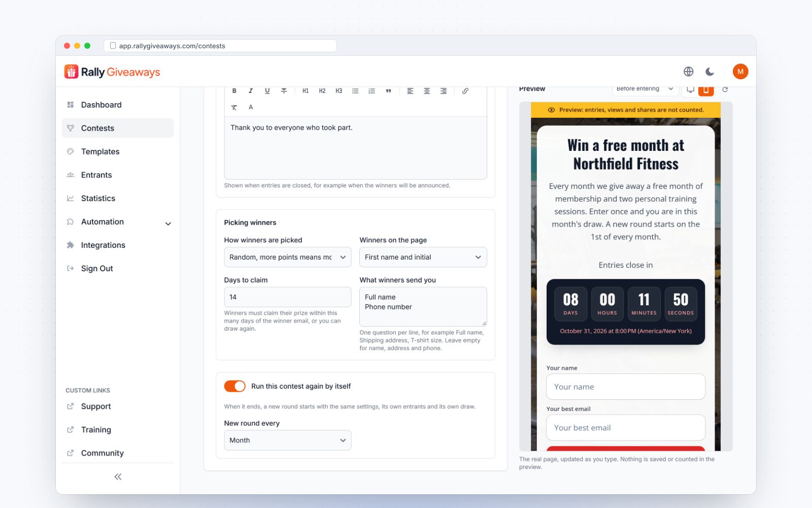The image size is (812, 508).
Task: Switch preview to desktop view
Action: coord(691,89)
